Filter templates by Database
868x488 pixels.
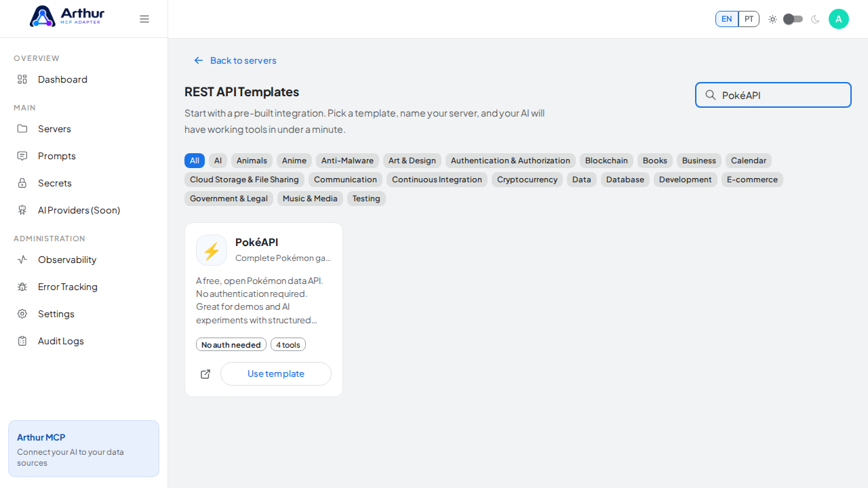(x=625, y=180)
